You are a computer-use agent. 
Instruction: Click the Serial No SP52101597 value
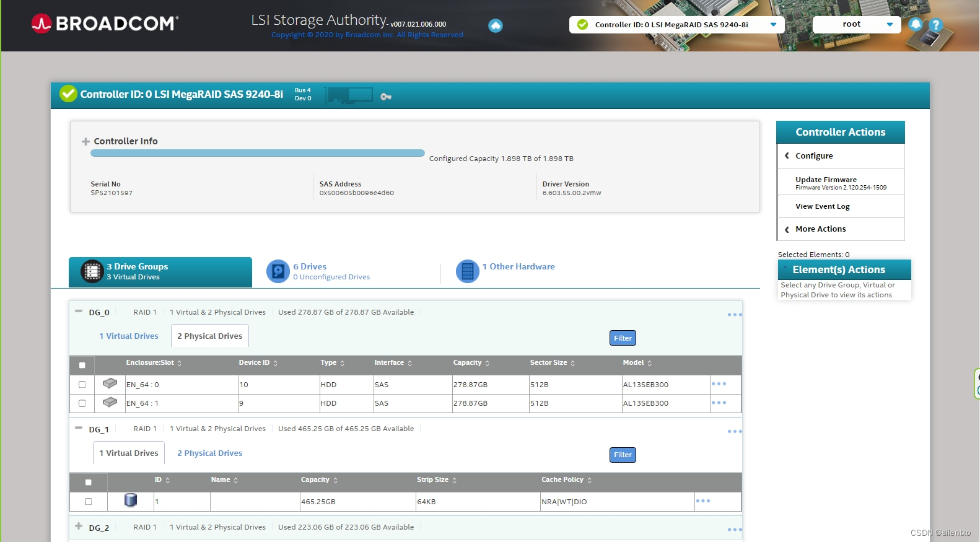[112, 193]
